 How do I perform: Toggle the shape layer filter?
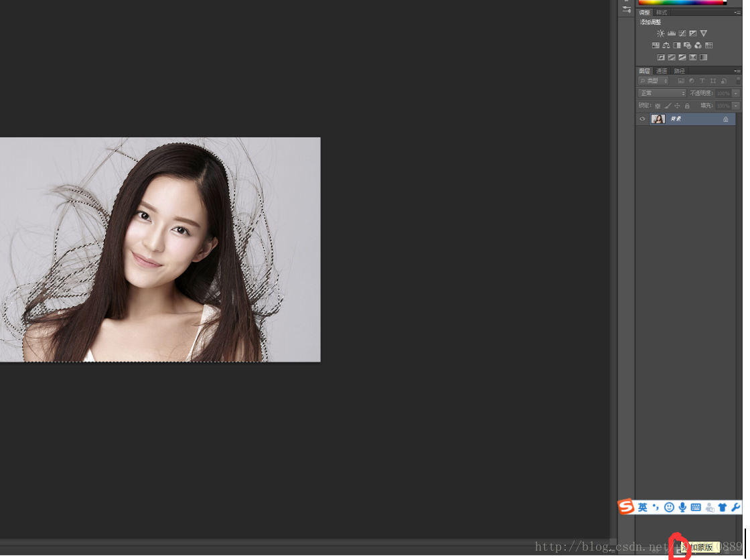[713, 81]
